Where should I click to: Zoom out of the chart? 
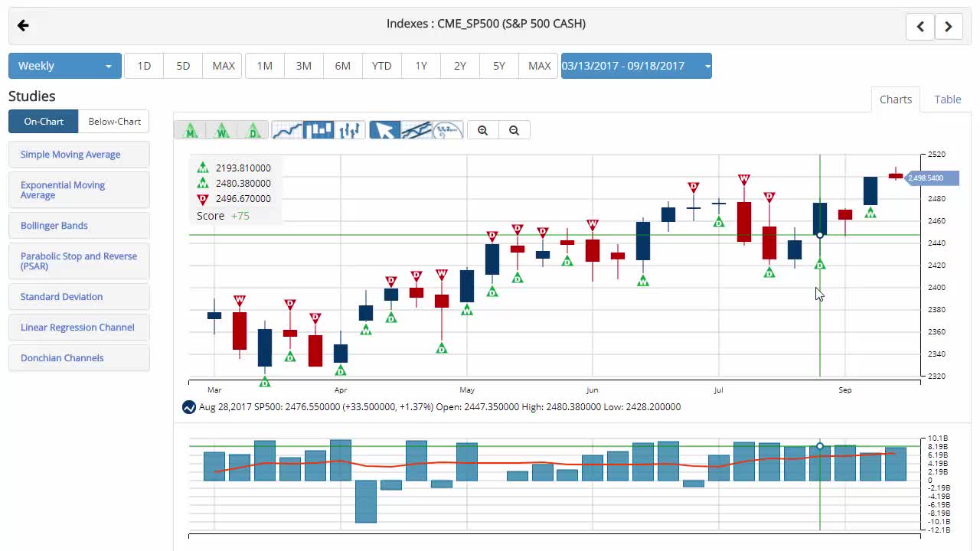(514, 130)
